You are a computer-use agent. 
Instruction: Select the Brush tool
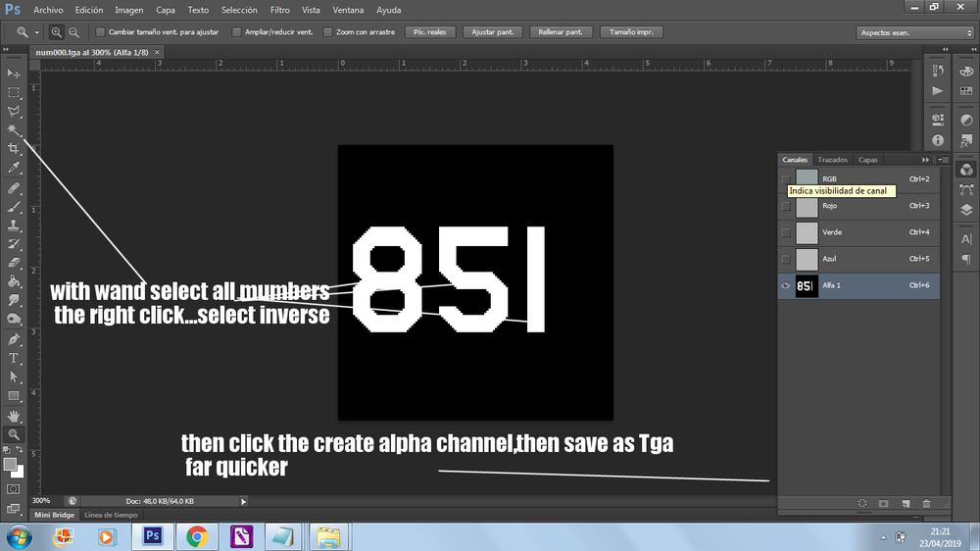coord(13,207)
